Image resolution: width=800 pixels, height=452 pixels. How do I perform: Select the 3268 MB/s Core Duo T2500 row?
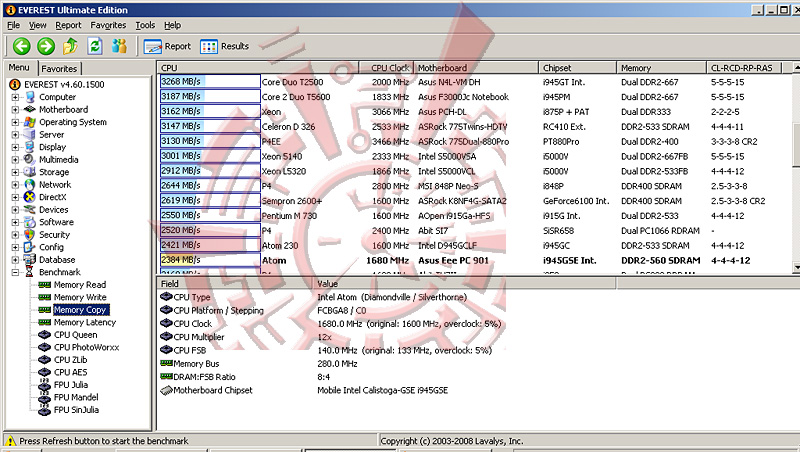[476, 82]
